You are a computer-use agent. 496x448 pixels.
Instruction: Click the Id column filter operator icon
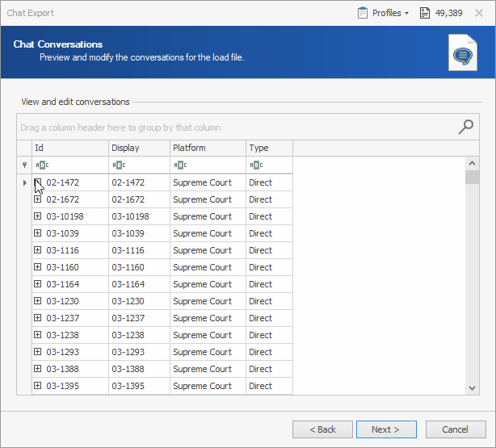pyautogui.click(x=42, y=165)
